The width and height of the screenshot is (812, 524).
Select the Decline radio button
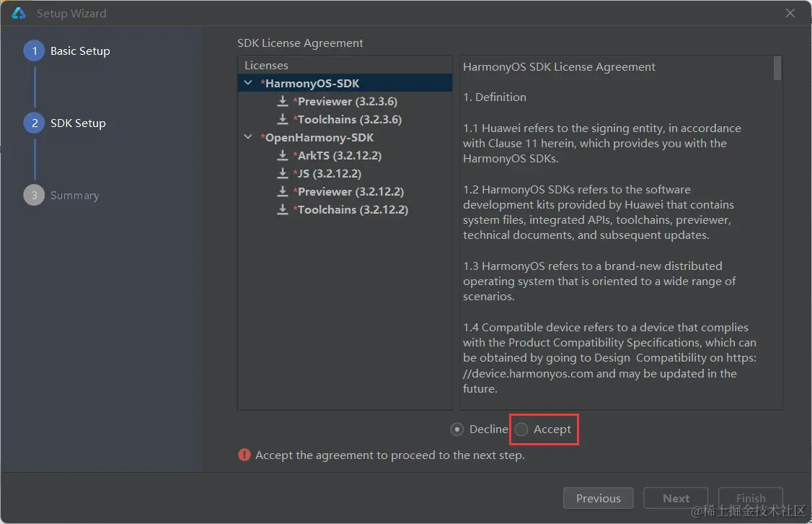(457, 429)
